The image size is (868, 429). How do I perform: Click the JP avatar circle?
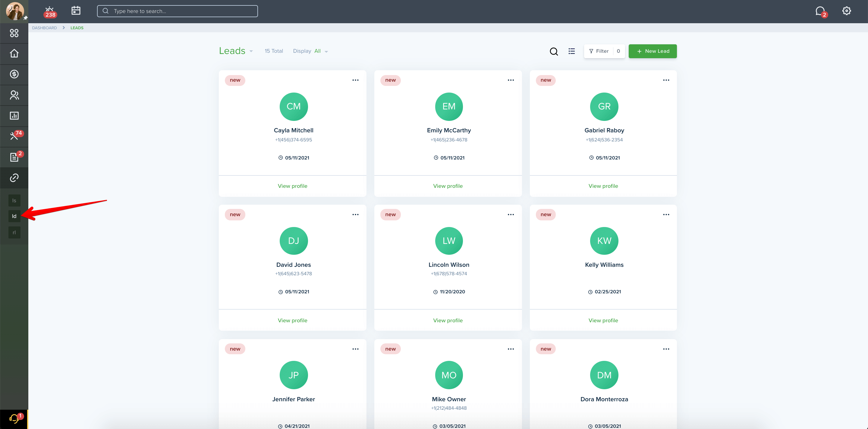click(294, 375)
